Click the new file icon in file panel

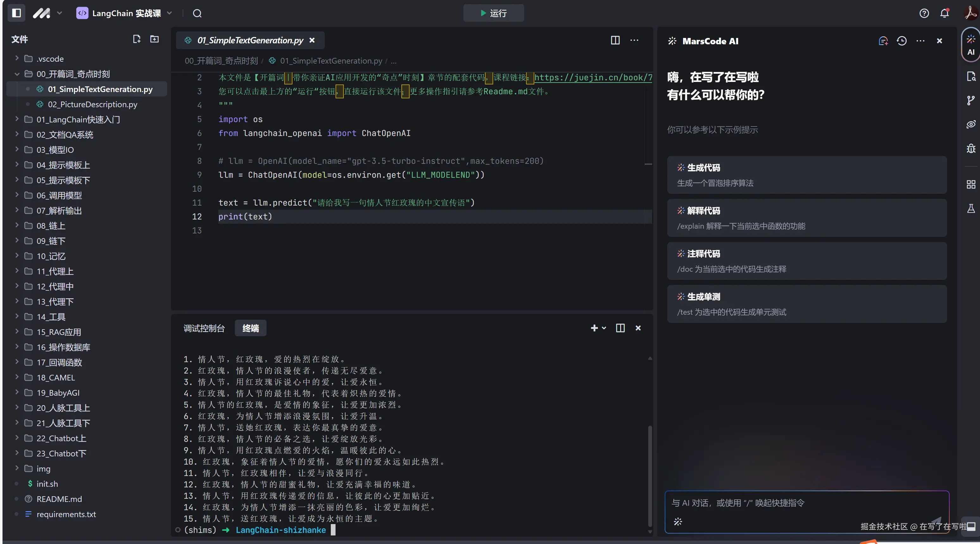(136, 39)
